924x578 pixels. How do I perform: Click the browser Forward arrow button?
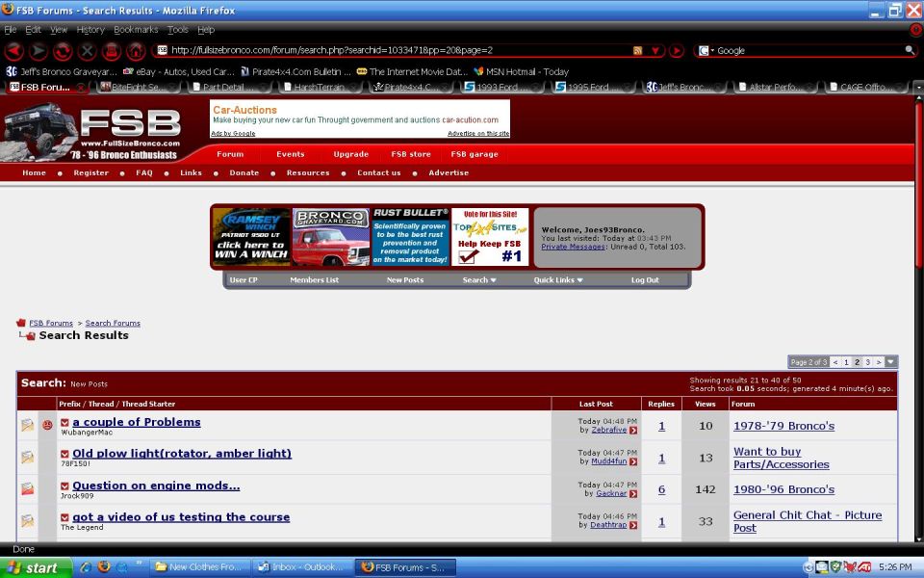pos(38,51)
